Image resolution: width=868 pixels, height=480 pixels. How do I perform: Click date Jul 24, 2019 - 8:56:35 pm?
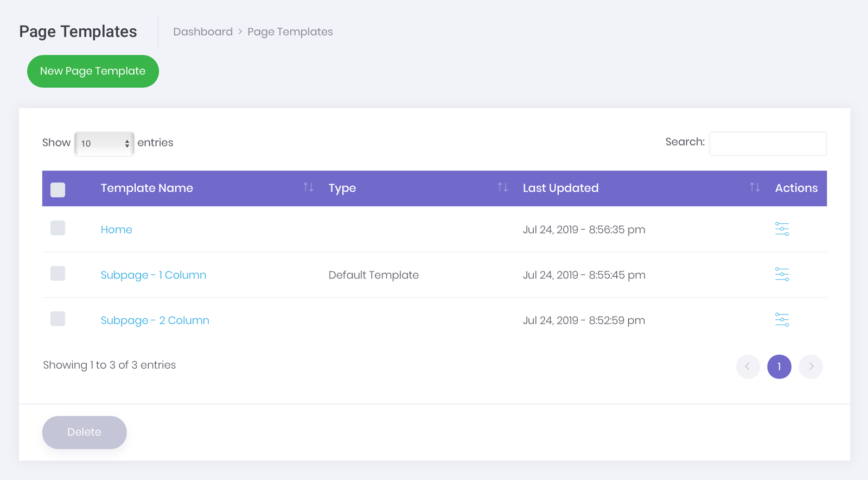tap(584, 230)
